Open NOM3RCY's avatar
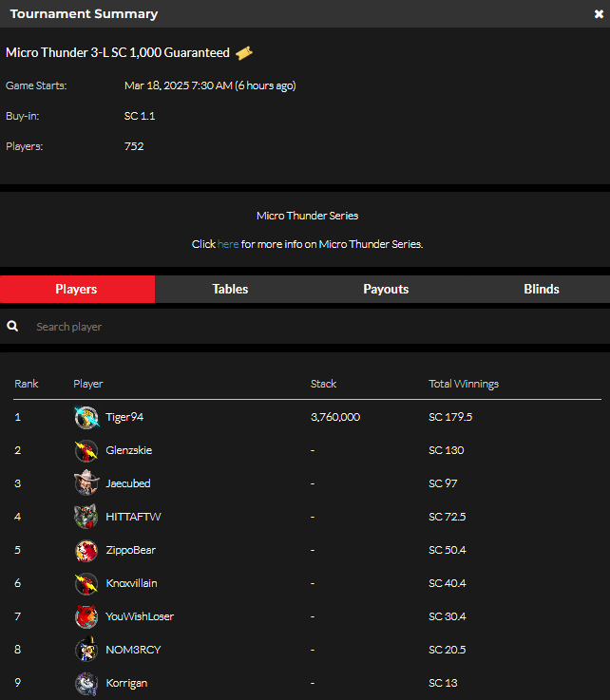 click(x=86, y=650)
